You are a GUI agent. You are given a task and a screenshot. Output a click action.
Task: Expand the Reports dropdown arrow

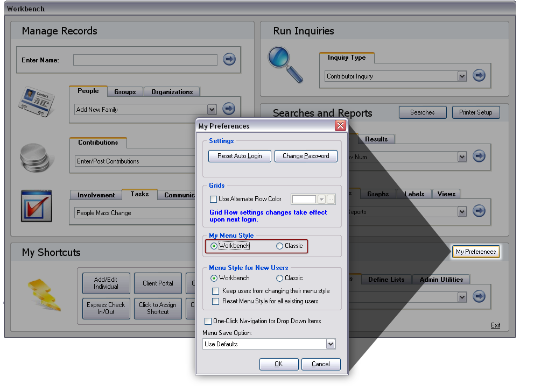click(x=462, y=212)
